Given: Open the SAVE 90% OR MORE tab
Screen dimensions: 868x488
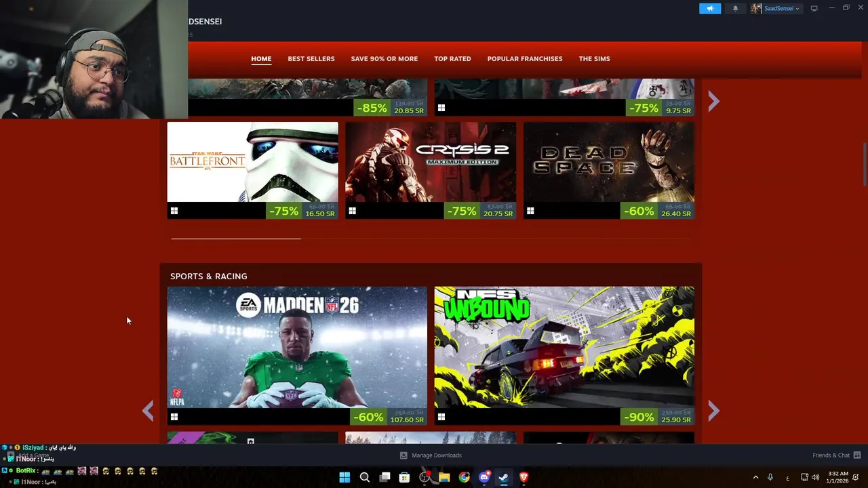Looking at the screenshot, I should [x=384, y=59].
